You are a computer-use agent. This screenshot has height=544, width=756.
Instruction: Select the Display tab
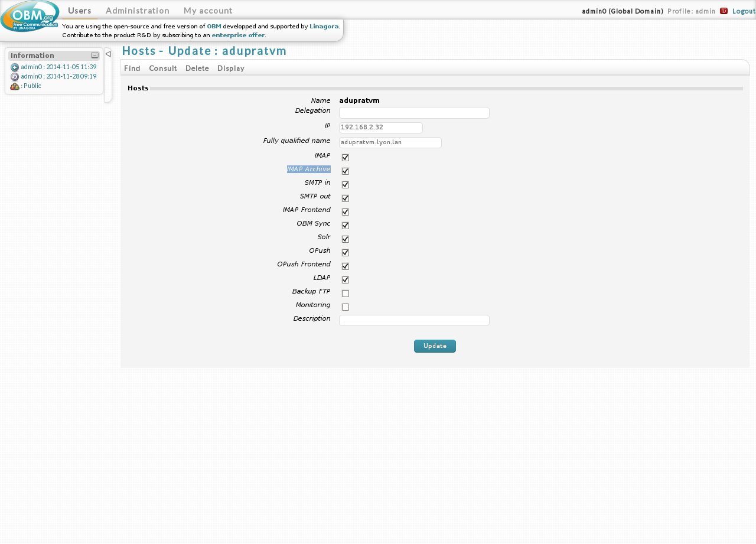(231, 69)
